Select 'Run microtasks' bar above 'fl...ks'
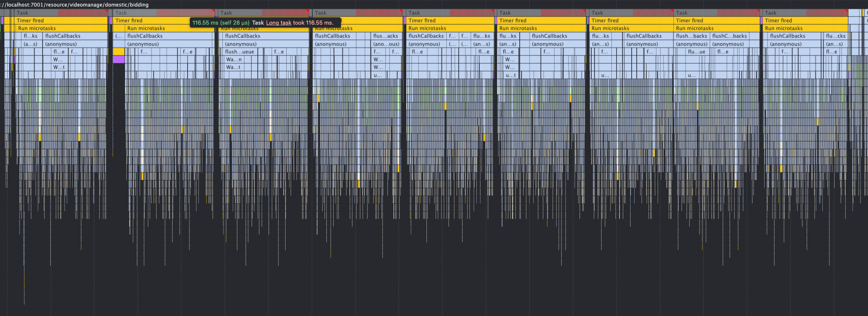 point(62,28)
